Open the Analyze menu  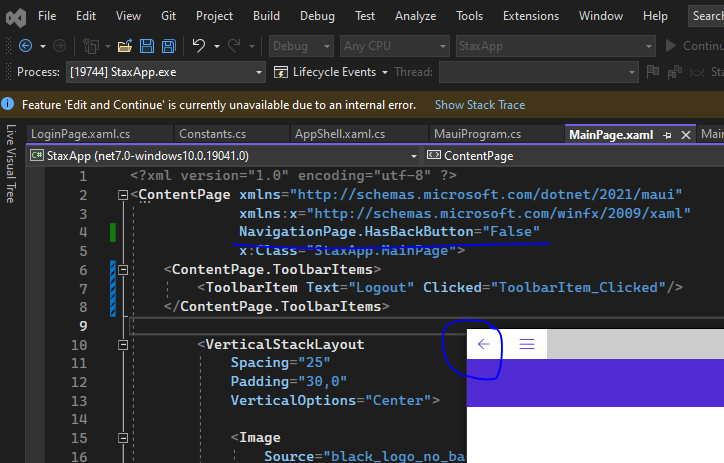click(x=416, y=16)
